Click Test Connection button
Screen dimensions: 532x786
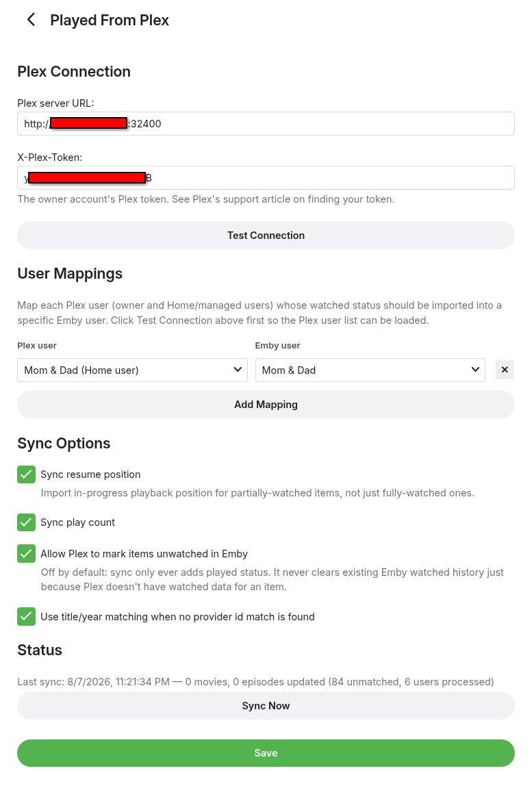pos(266,235)
